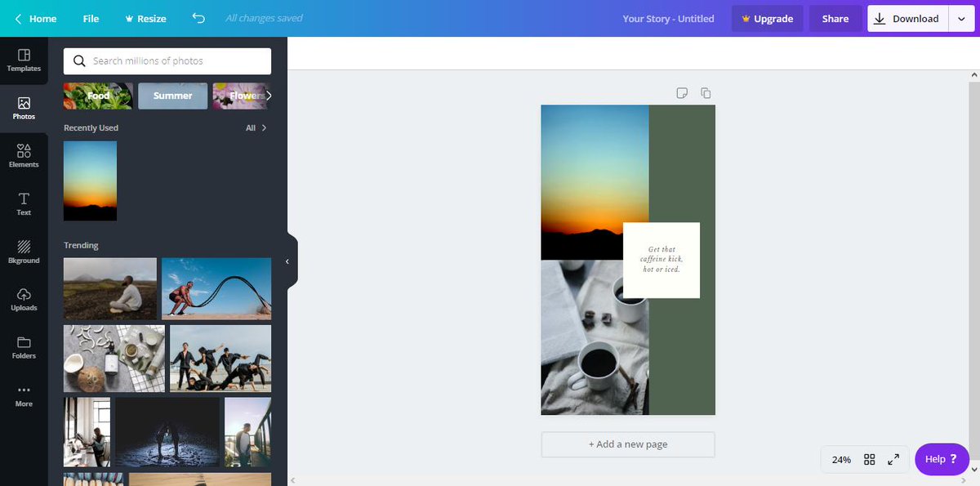This screenshot has height=486, width=980.
Task: Open the 24% zoom level control
Action: pos(841,460)
